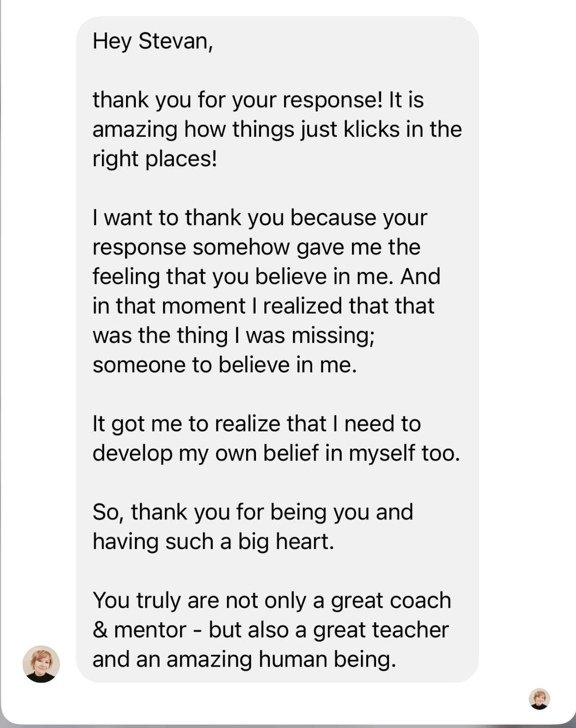Screen dimensions: 576x728
Task: Click the 'develop my own belief in myself' line
Action: [x=276, y=453]
